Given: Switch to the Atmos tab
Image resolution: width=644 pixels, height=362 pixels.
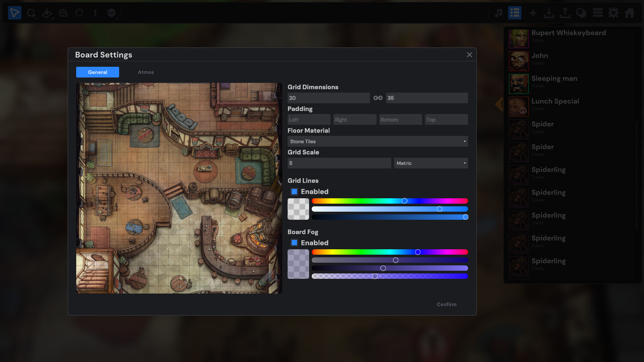Looking at the screenshot, I should pyautogui.click(x=146, y=72).
